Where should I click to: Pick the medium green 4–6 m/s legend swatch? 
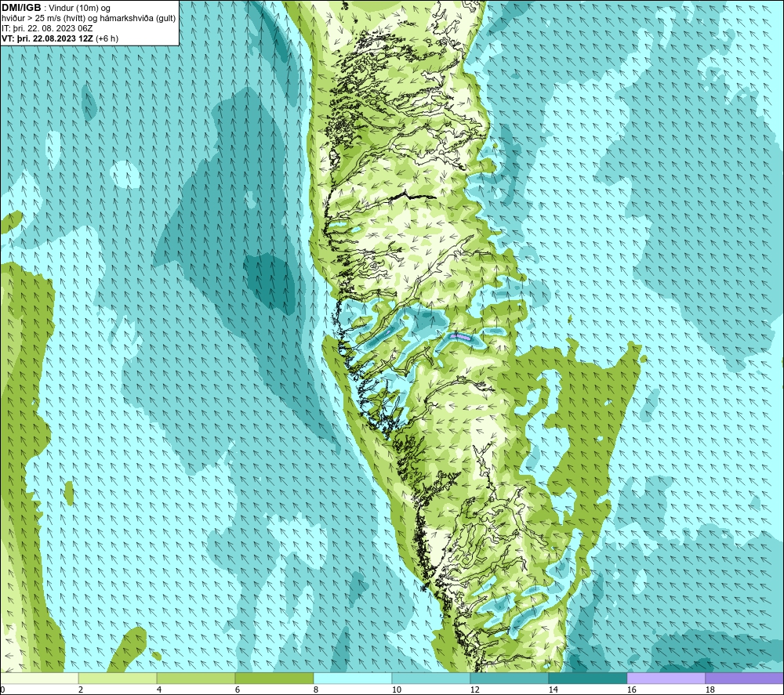196,678
